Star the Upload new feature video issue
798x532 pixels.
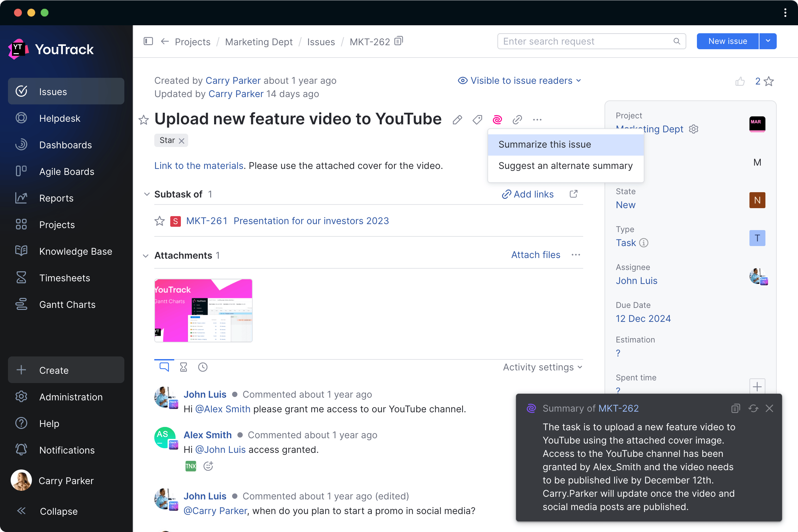144,120
